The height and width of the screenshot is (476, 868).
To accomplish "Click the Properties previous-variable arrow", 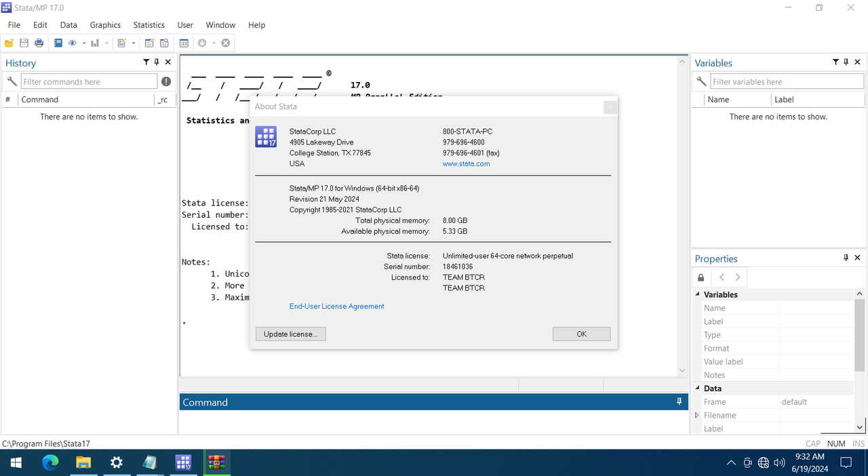I will coord(722,277).
